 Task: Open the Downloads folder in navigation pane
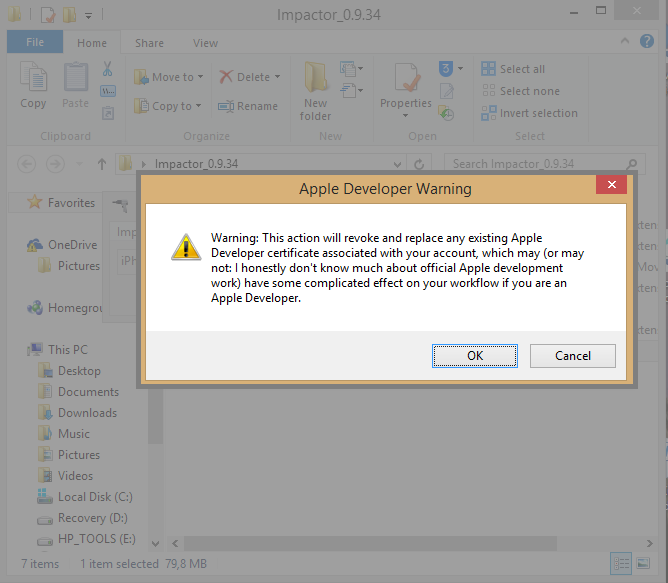(77, 413)
